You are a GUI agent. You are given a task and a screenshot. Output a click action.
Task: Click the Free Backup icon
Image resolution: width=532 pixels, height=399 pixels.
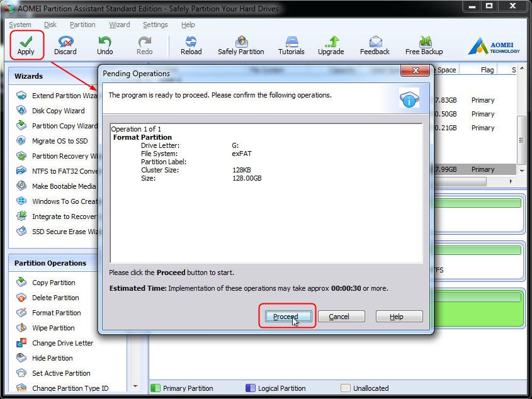424,45
